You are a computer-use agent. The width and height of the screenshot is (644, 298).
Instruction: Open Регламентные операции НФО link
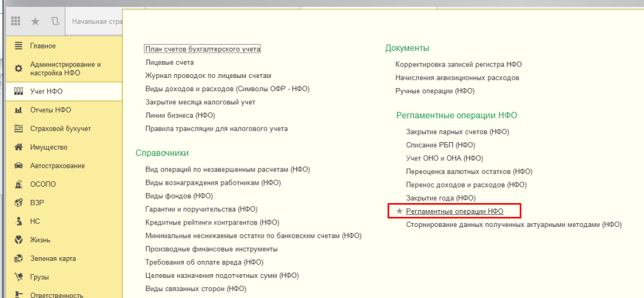pos(463,212)
